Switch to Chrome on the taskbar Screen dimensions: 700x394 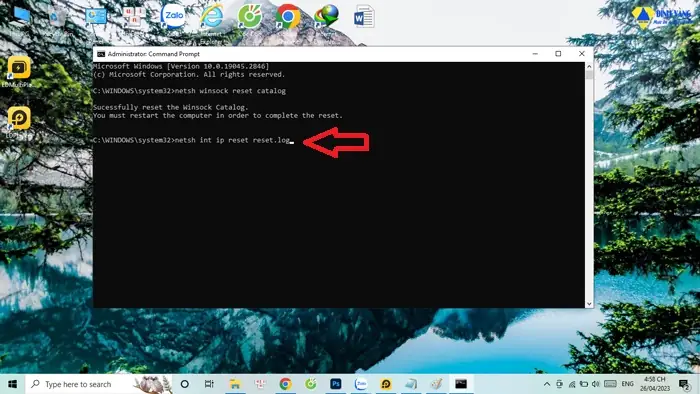[x=285, y=384]
